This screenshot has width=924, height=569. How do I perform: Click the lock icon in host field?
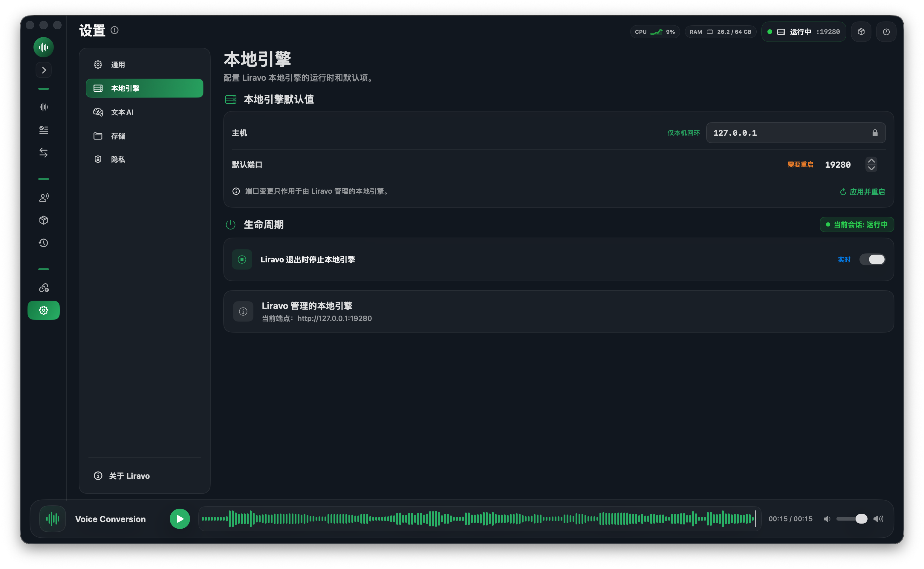[x=875, y=133]
